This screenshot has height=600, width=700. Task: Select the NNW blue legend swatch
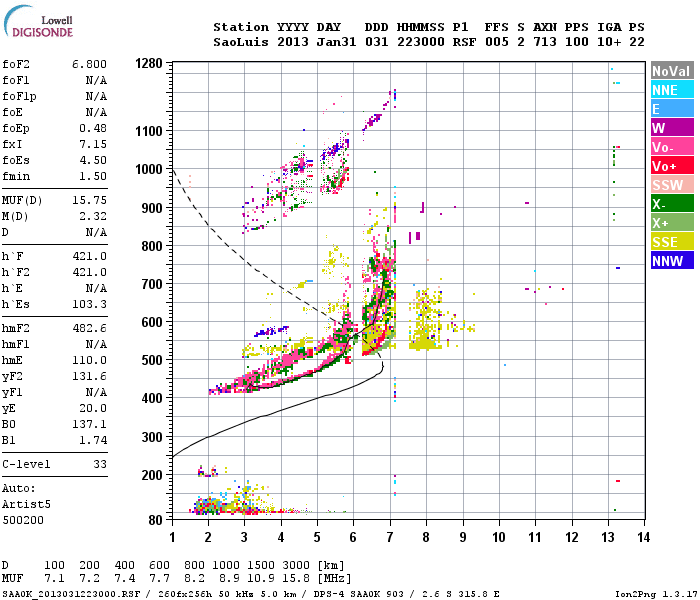672,260
